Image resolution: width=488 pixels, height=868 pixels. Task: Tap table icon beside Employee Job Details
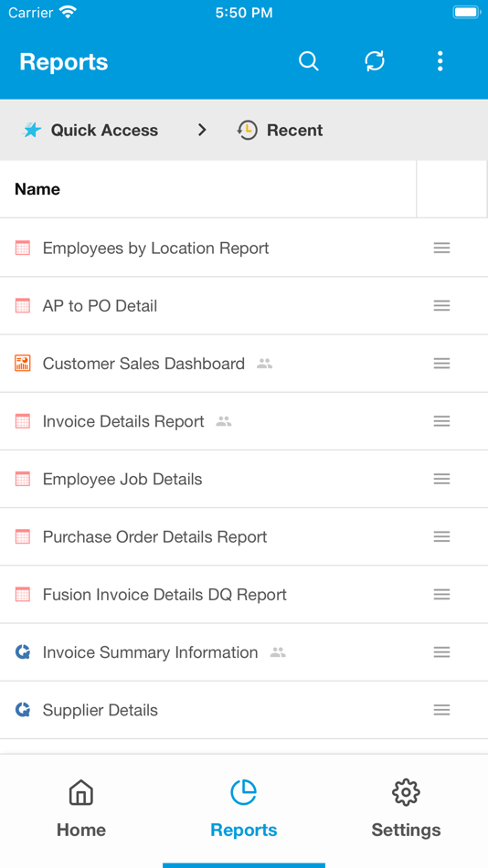coord(23,479)
